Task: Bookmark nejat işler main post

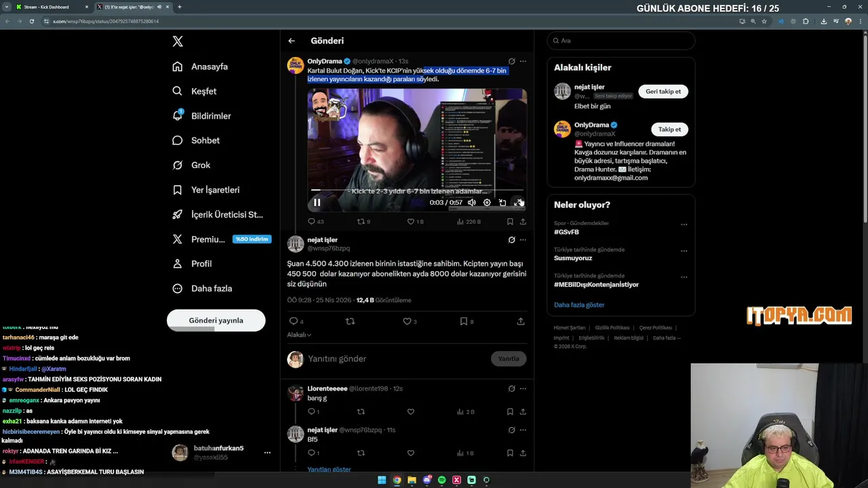Action: [467, 321]
